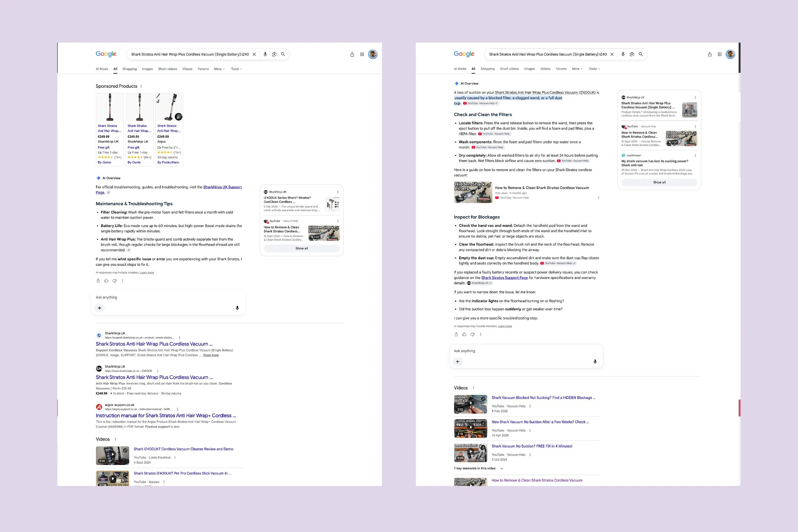Open the Shark IZ400UKT Cordless Vacuum Cleaner Review and Demo link
Image resolution: width=798 pixels, height=532 pixels.
pyautogui.click(x=183, y=449)
